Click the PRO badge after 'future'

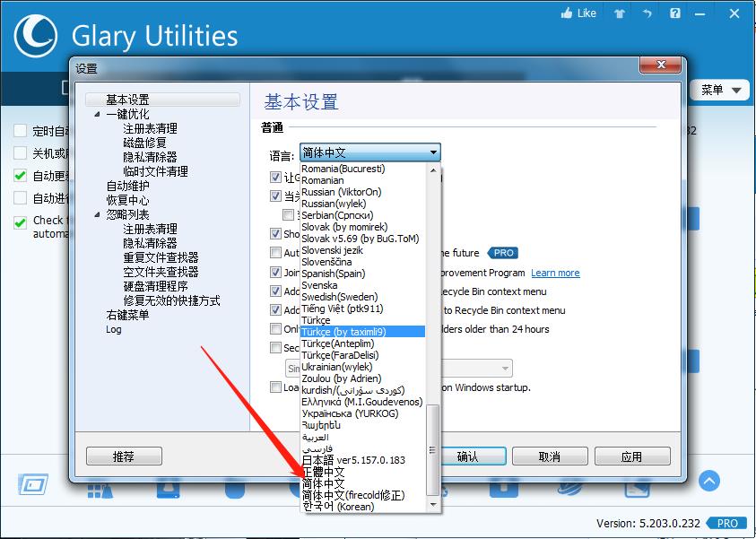503,253
